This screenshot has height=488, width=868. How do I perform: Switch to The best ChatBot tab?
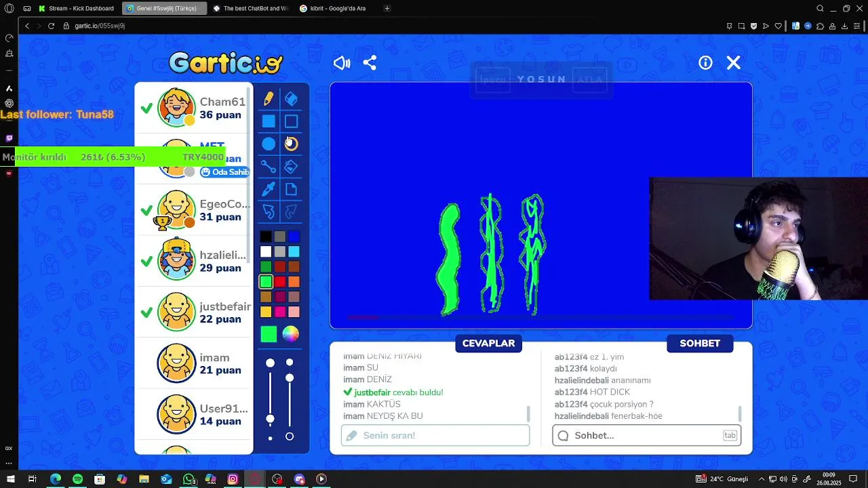(x=251, y=8)
